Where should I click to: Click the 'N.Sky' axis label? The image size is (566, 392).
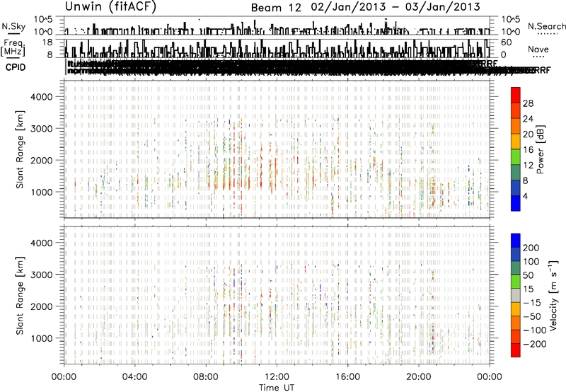tap(13, 26)
